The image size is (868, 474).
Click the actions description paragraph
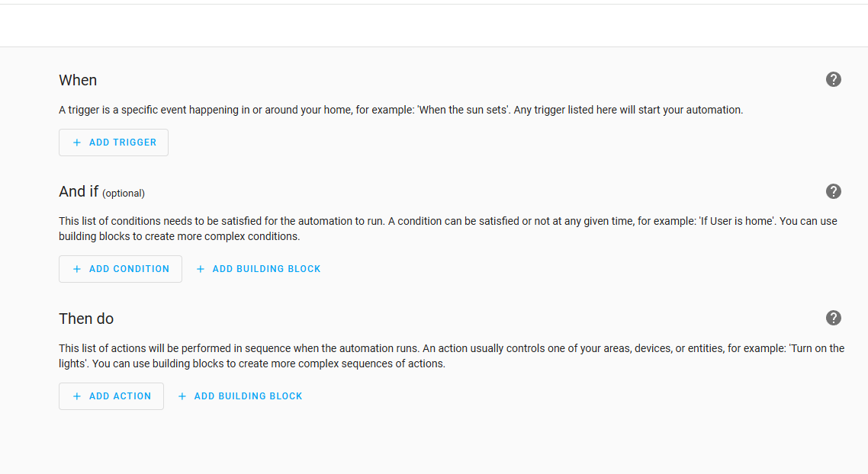coord(452,356)
